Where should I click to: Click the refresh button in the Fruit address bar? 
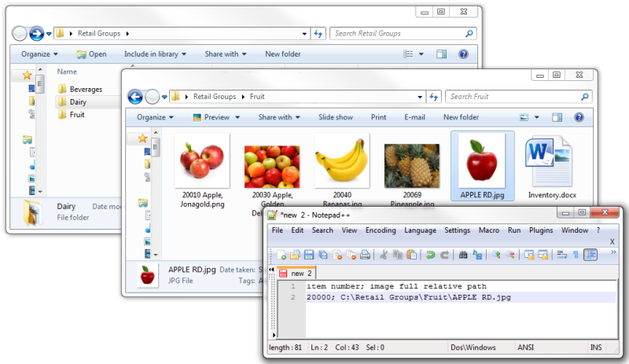pyautogui.click(x=434, y=97)
